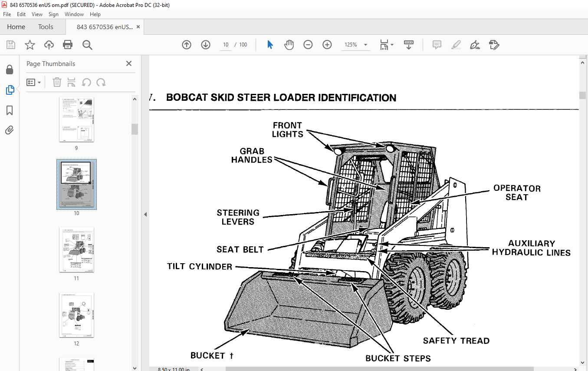Viewport: 588px width, 371px height.
Task: Select the Highlight text tool
Action: tap(456, 45)
